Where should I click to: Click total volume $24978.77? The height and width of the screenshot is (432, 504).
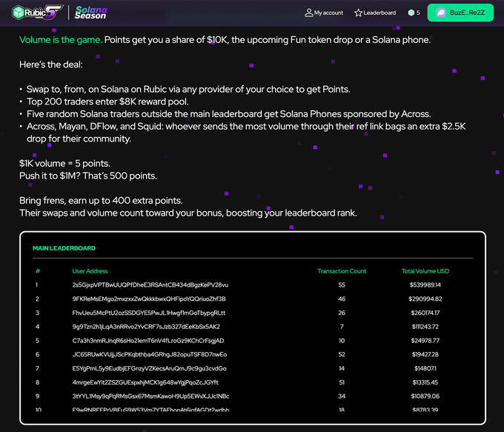[x=425, y=341]
